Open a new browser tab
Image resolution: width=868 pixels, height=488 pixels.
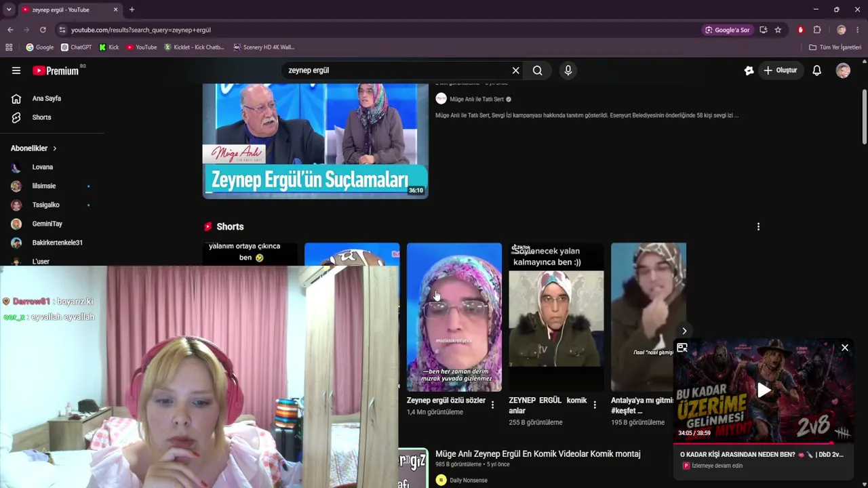pos(132,9)
